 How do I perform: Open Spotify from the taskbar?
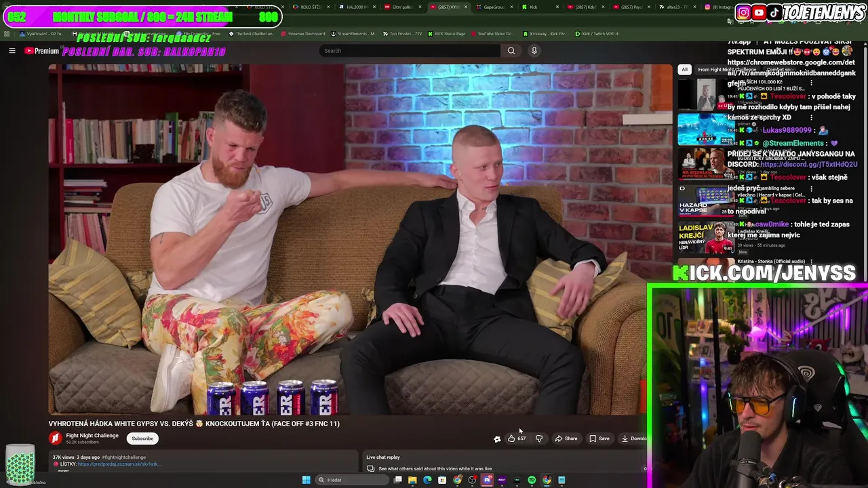point(532,480)
